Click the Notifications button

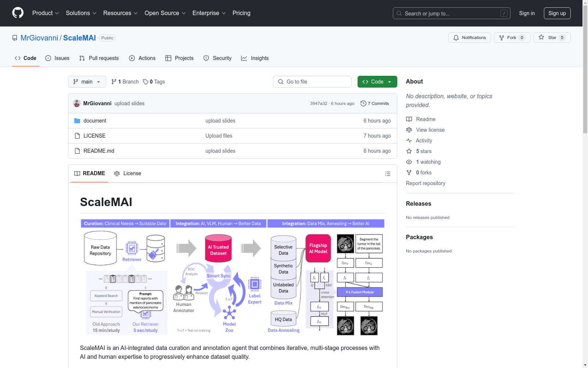470,38
